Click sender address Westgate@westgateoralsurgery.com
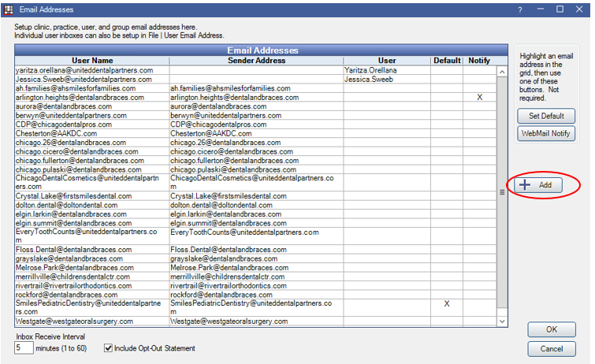This screenshot has height=364, width=595. [x=229, y=321]
